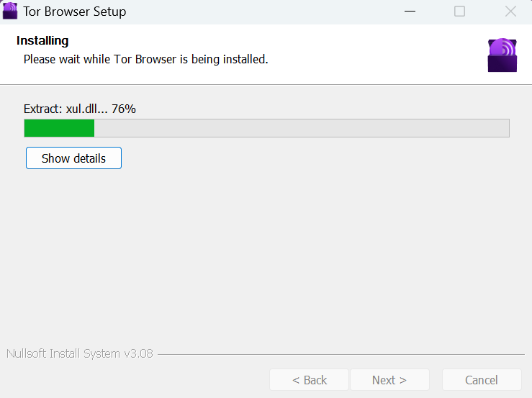Go to the Next > step
This screenshot has width=532, height=398.
pyautogui.click(x=389, y=380)
